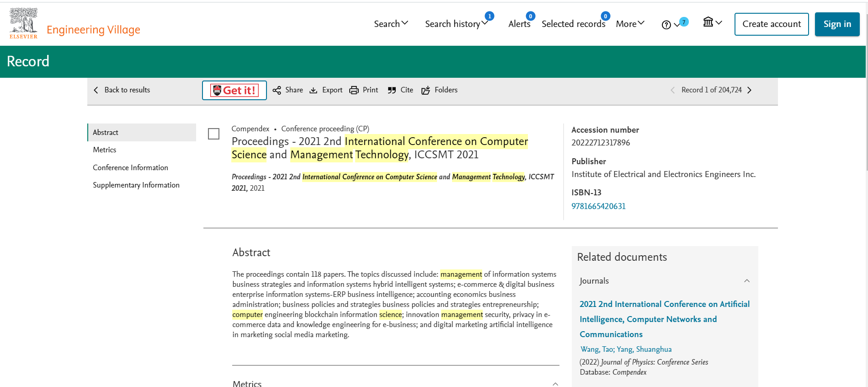
Task: Click the accession number 20222712317896
Action: (601, 143)
